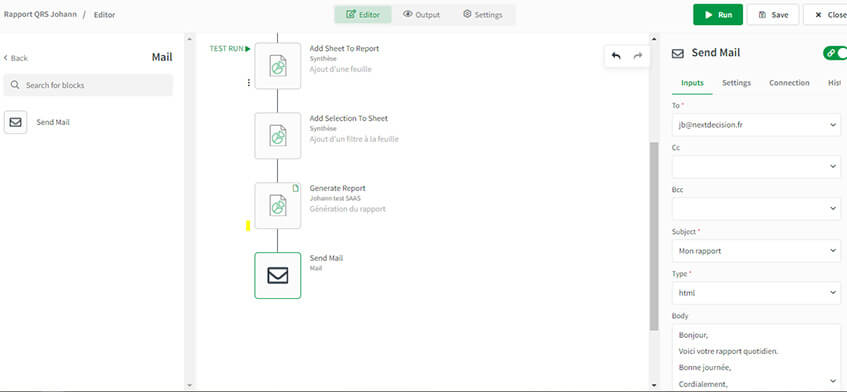The height and width of the screenshot is (392, 847).
Task: Expand the To field dropdown
Action: (832, 125)
